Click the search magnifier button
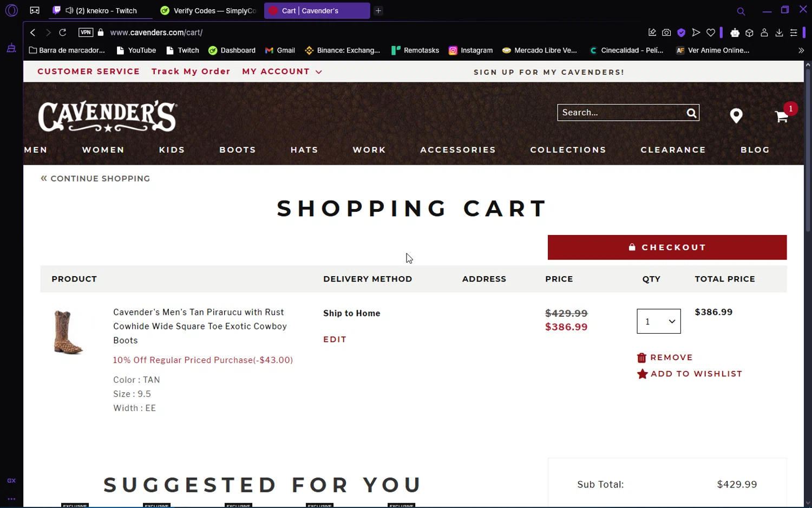 [691, 113]
